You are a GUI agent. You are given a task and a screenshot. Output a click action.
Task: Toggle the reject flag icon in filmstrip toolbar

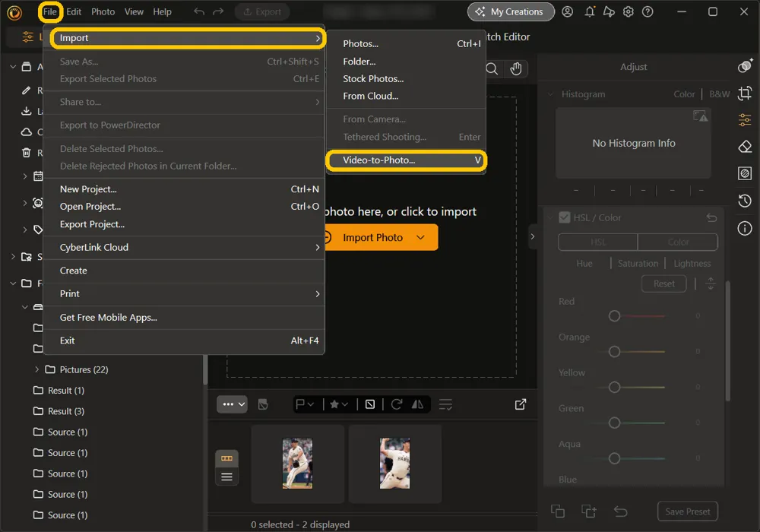tap(370, 404)
